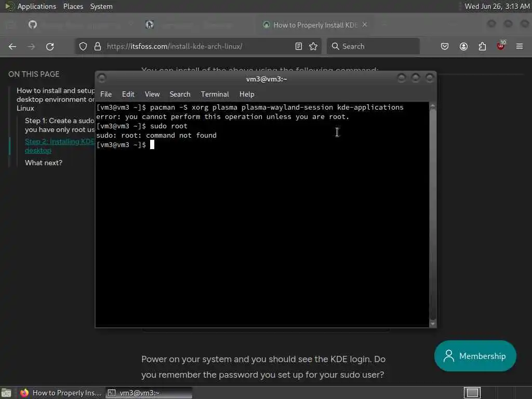Open the Pocket save icon

pos(445,46)
